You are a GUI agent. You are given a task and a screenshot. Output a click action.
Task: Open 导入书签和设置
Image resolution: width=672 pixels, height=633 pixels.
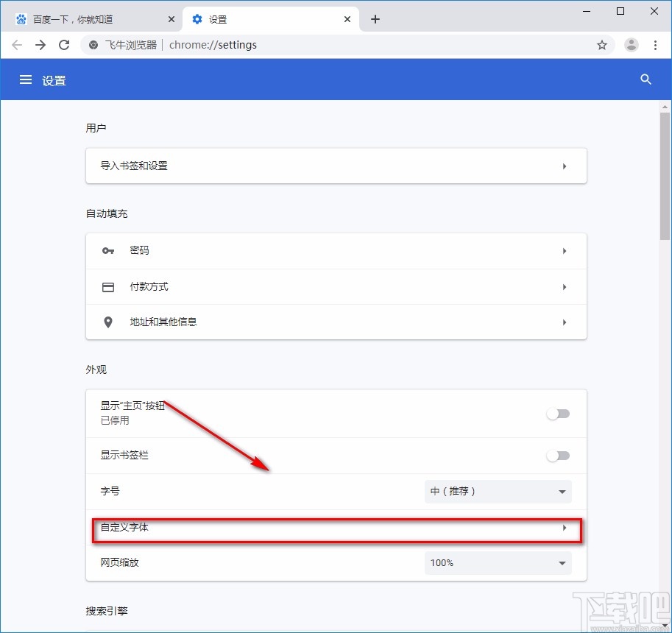click(x=336, y=166)
